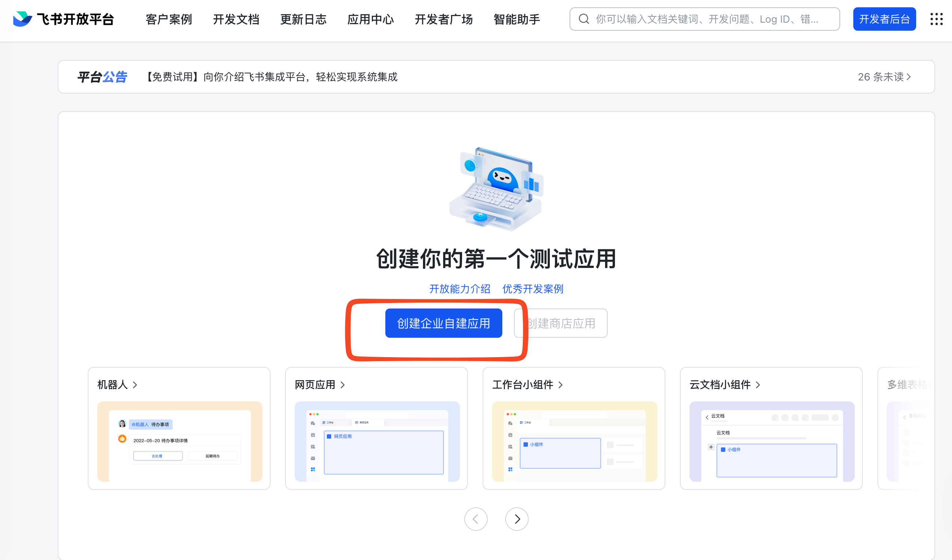Expand unread announcements via 26 条未读 chevron
This screenshot has width=952, height=560.
[883, 77]
